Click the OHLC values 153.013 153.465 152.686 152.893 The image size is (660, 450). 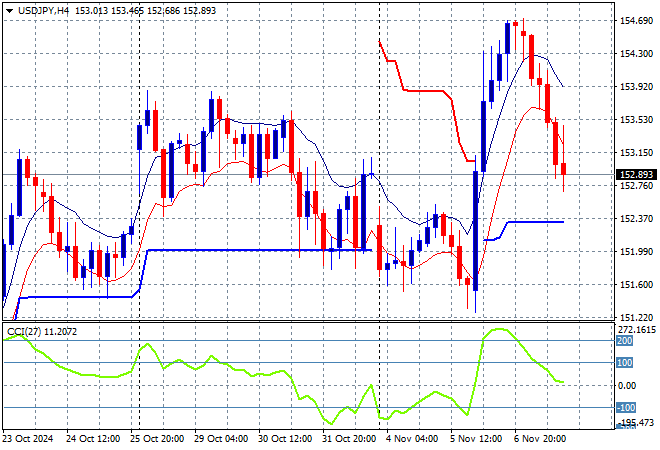[146, 11]
